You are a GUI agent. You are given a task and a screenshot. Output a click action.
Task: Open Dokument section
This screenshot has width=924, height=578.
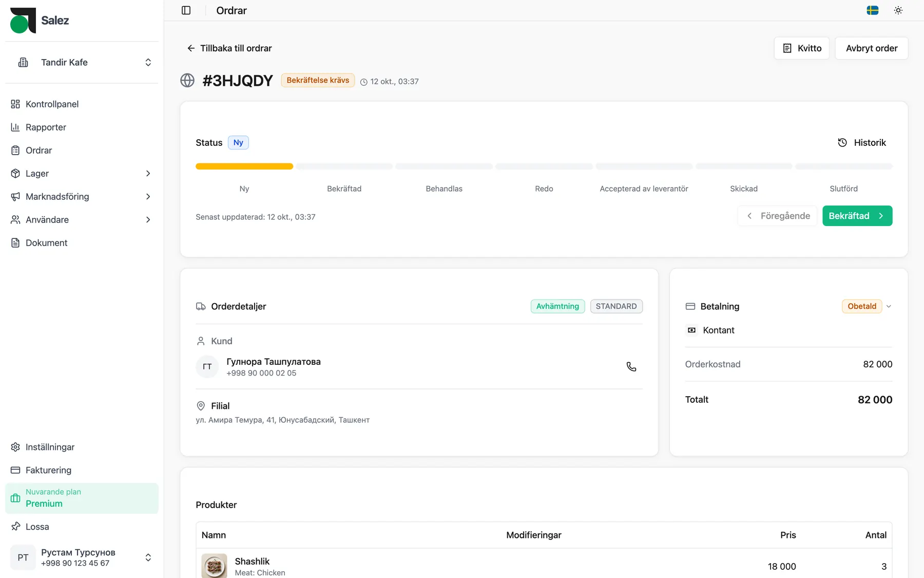pos(82,243)
